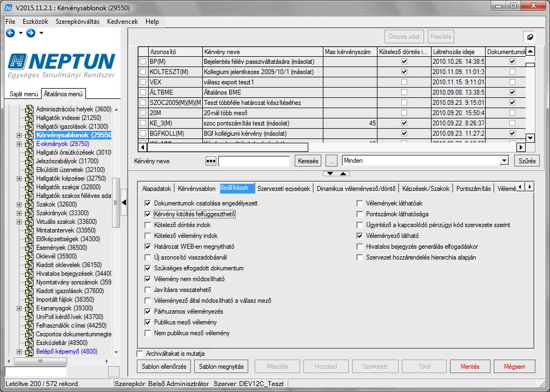This screenshot has width=550, height=392.
Task: Select the row checkbox for BP(M)
Action: click(143, 62)
